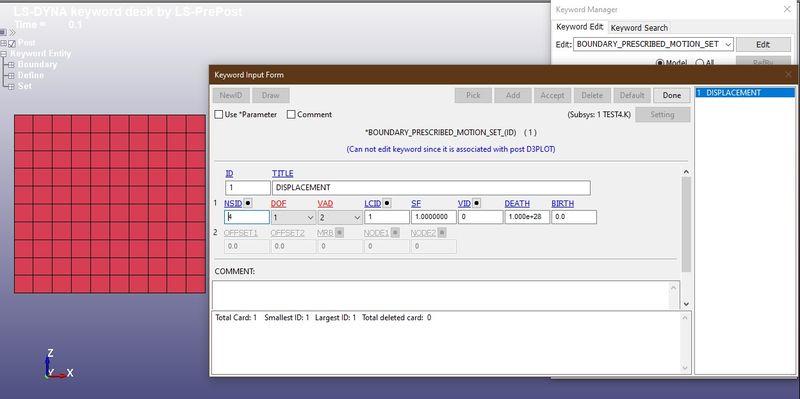Click the 'Total Card: 1' status text

click(x=236, y=317)
